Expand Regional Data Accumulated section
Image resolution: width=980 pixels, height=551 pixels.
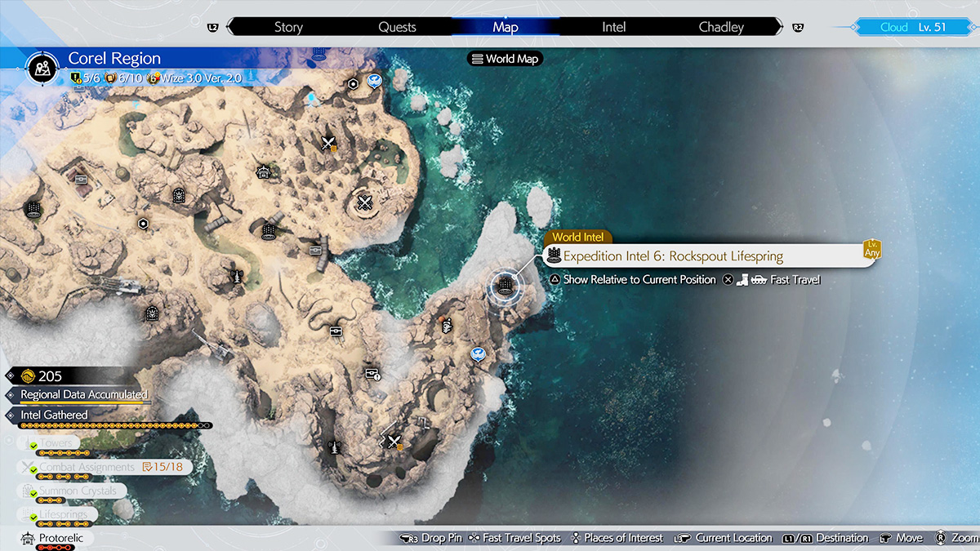pyautogui.click(x=83, y=394)
